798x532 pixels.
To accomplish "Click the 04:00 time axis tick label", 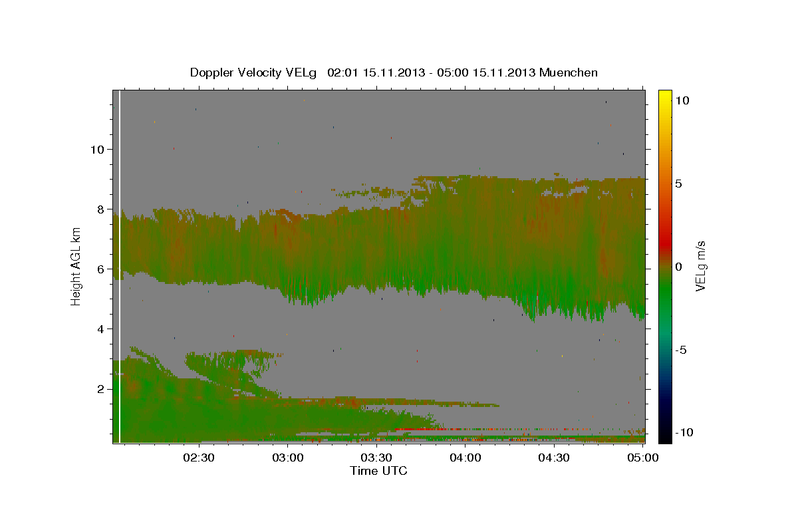I will pyautogui.click(x=465, y=458).
